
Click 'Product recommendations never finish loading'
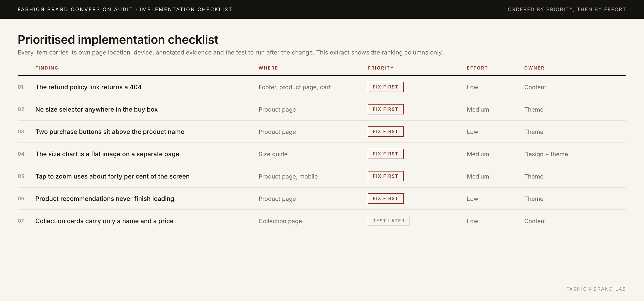click(x=105, y=199)
